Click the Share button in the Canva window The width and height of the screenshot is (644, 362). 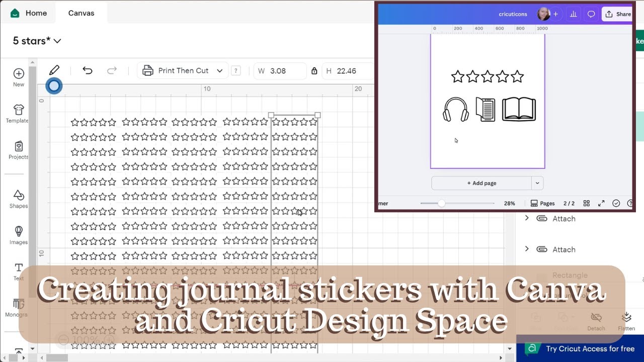pos(618,14)
